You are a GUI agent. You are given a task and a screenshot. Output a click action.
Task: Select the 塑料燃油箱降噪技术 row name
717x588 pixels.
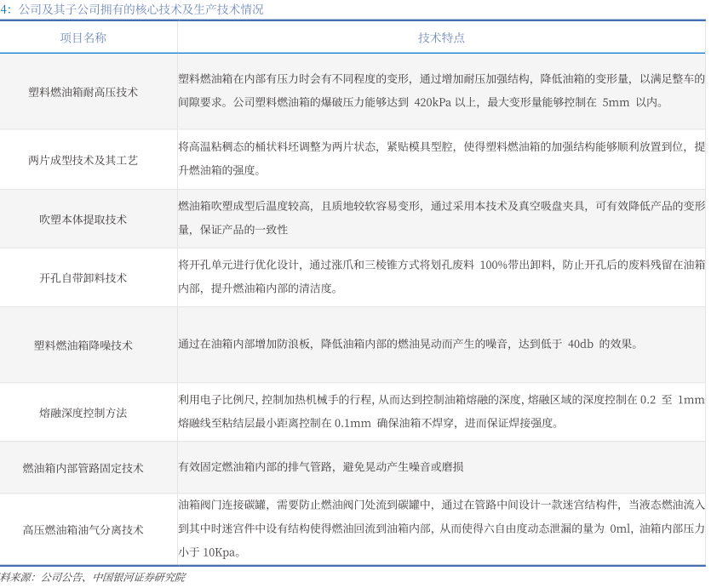(83, 345)
